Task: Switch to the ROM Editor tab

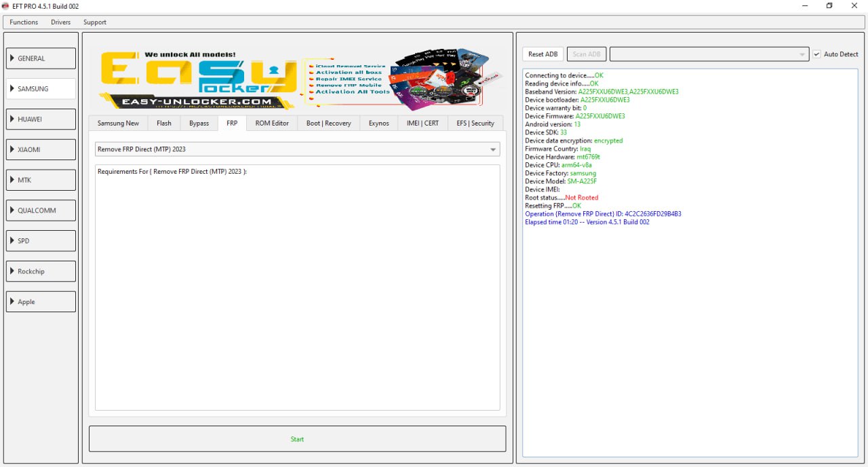Action: [x=272, y=124]
